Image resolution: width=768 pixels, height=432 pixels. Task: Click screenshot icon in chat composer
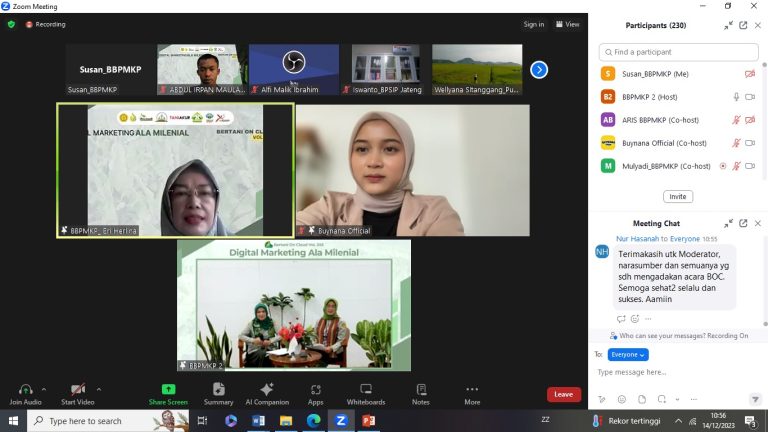[662, 400]
